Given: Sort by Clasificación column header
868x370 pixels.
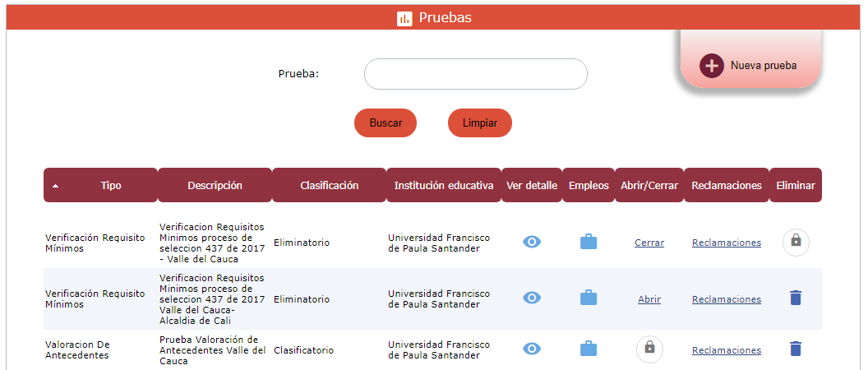Looking at the screenshot, I should click(329, 186).
